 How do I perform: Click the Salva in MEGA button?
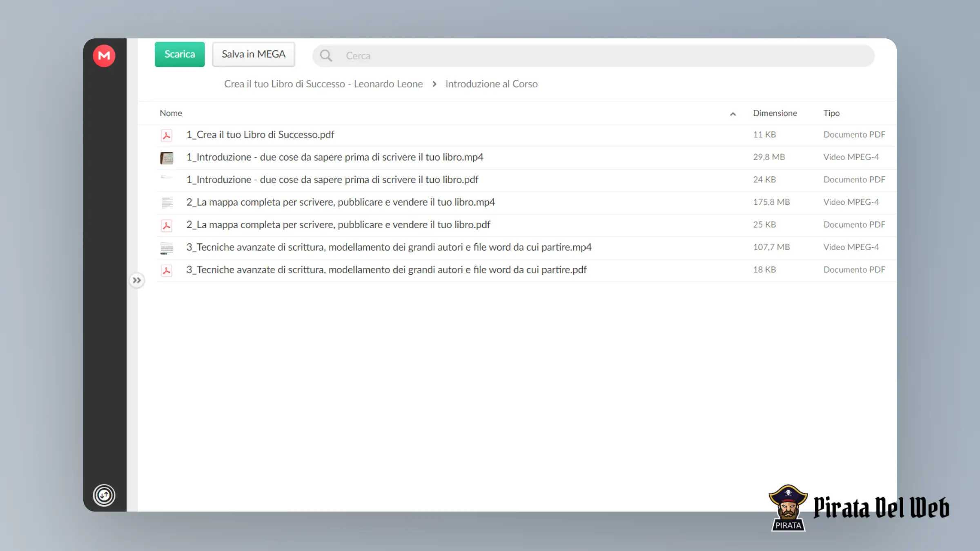click(254, 54)
